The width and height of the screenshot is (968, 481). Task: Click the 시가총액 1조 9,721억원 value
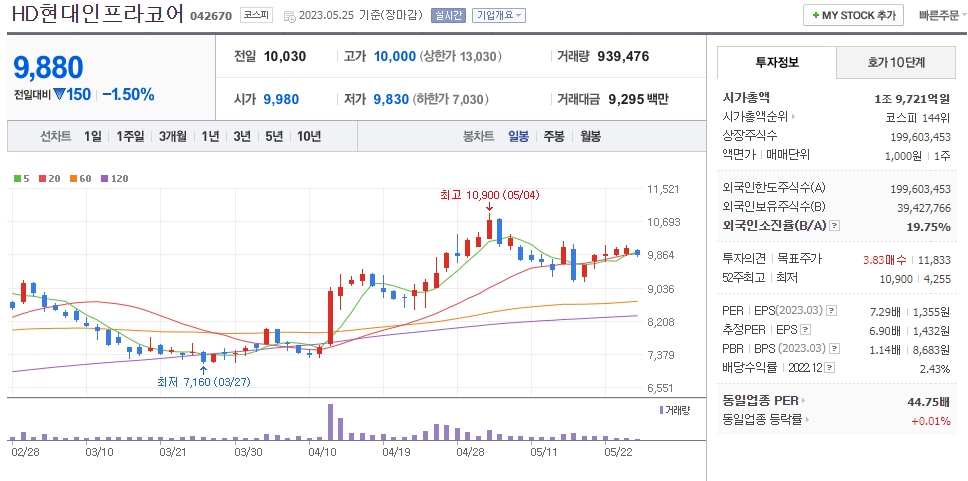pos(912,98)
